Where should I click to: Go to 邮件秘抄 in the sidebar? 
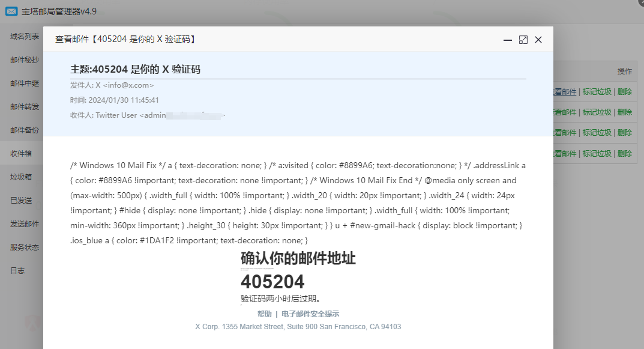(x=25, y=60)
